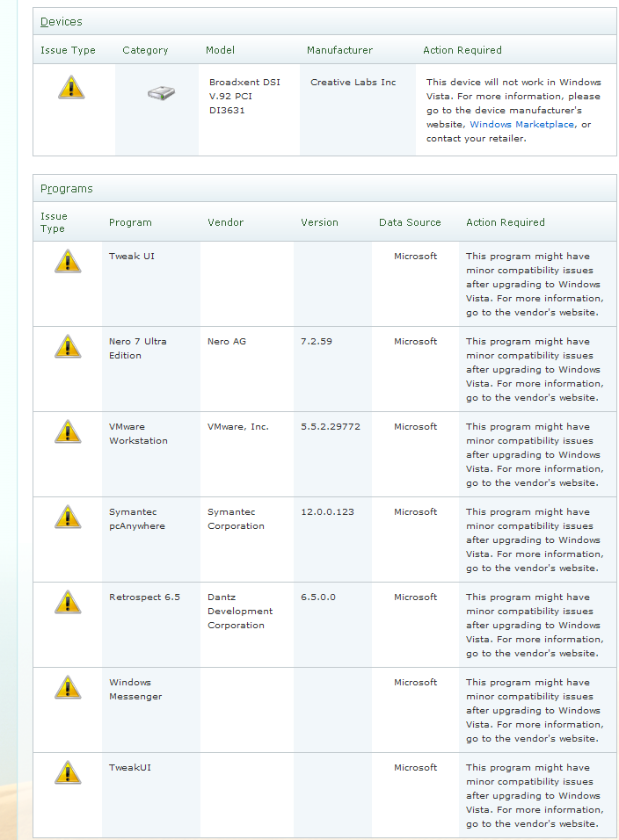Click Microsoft data source in VMware Workstation row
The width and height of the screenshot is (619, 840).
coord(415,426)
